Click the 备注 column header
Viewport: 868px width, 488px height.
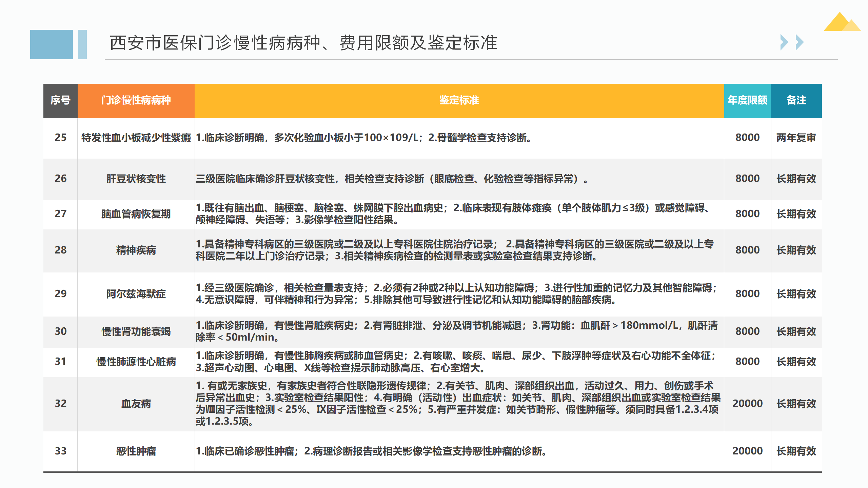796,100
